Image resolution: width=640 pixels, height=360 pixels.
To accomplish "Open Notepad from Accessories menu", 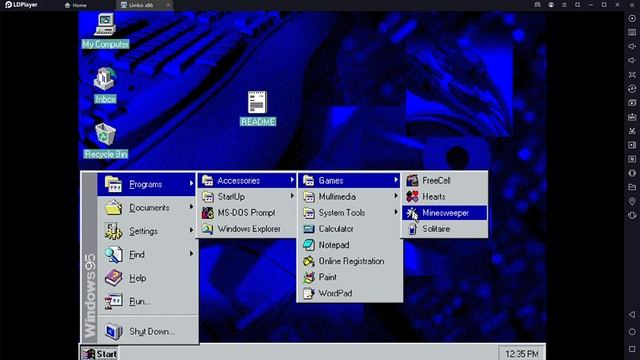I will [350, 245].
